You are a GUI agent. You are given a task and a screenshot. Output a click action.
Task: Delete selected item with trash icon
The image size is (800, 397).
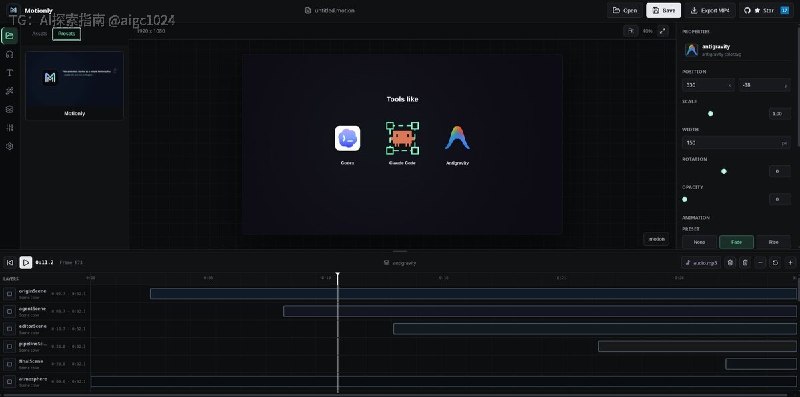pyautogui.click(x=745, y=262)
